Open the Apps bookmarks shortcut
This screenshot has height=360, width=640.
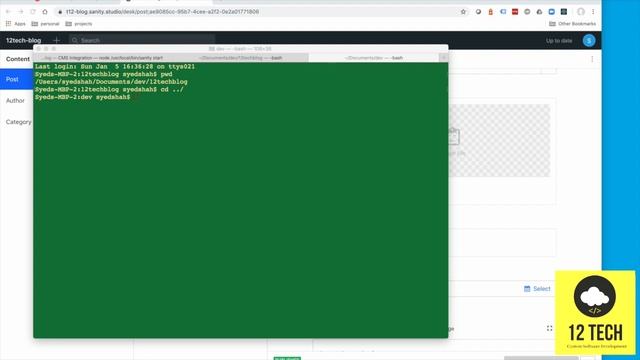[x=16, y=24]
